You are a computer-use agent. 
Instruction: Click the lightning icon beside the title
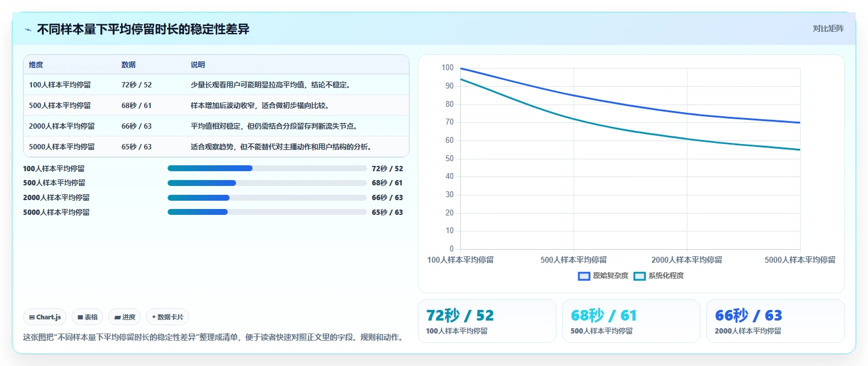[x=28, y=30]
